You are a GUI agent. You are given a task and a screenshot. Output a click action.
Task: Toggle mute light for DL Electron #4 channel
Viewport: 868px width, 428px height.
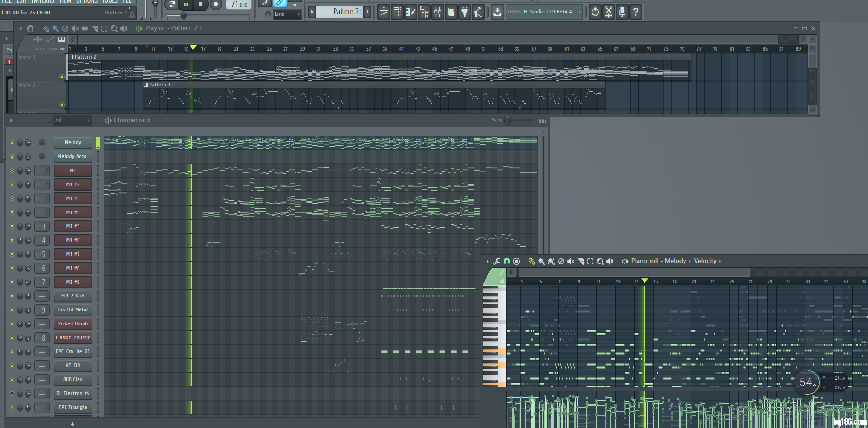(12, 394)
